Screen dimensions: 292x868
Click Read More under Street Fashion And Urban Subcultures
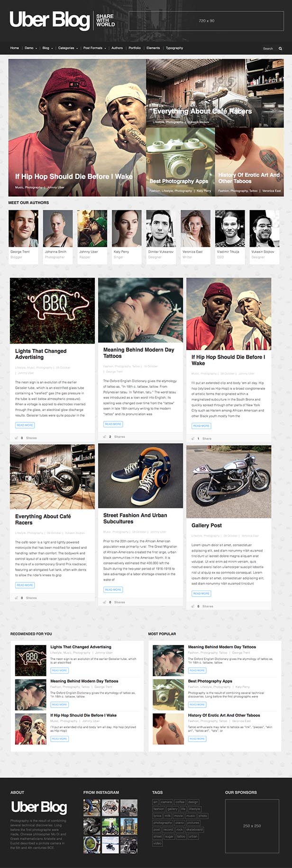[x=113, y=590]
